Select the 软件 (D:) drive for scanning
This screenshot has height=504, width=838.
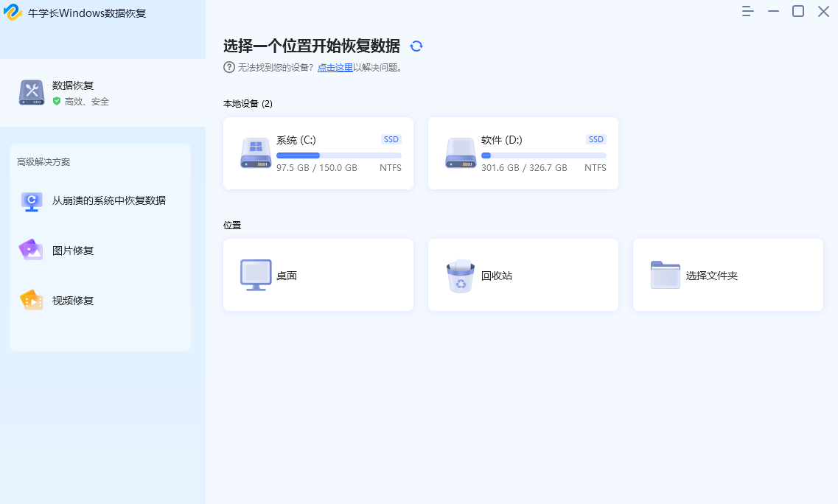click(x=523, y=153)
